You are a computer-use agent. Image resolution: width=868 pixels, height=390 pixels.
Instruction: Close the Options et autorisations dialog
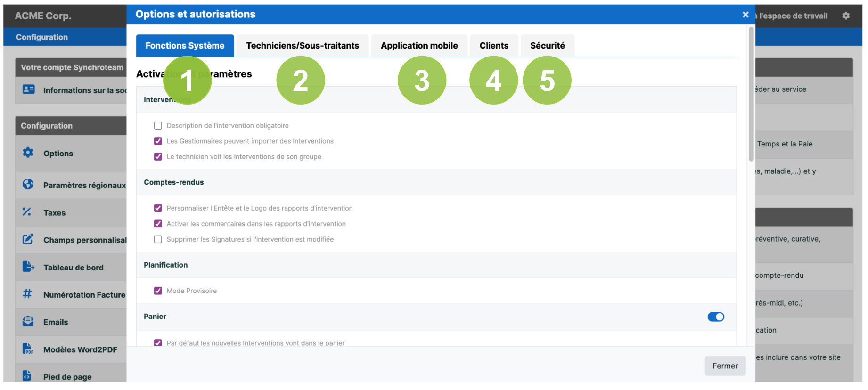[x=745, y=15]
